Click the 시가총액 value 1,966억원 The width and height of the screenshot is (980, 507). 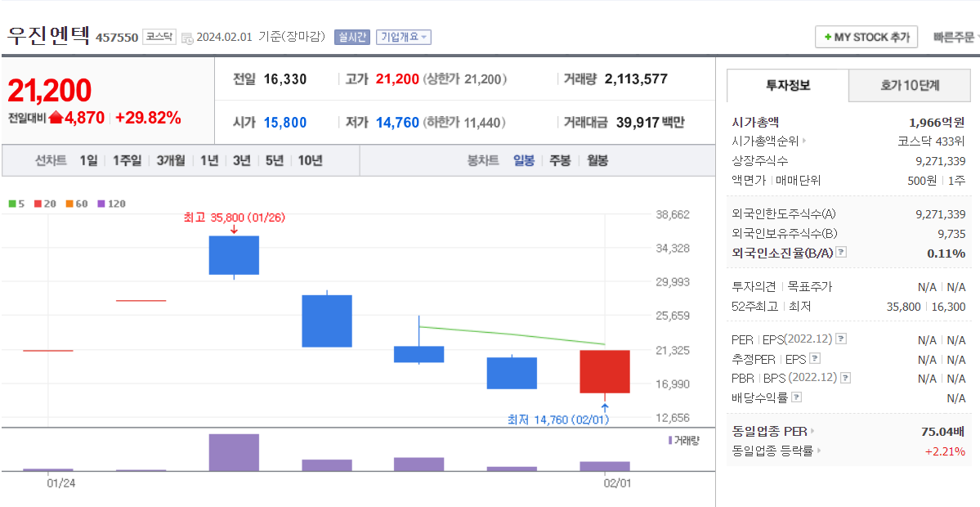coord(937,123)
